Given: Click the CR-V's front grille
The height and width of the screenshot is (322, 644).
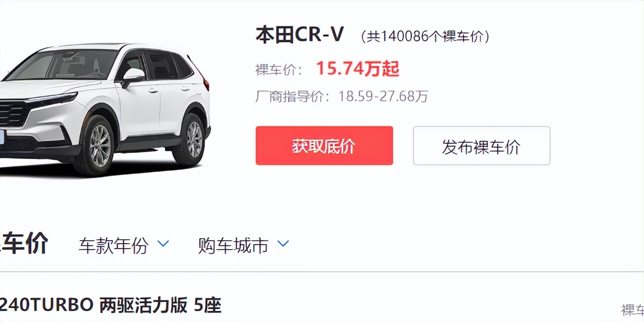Looking at the screenshot, I should point(13,112).
